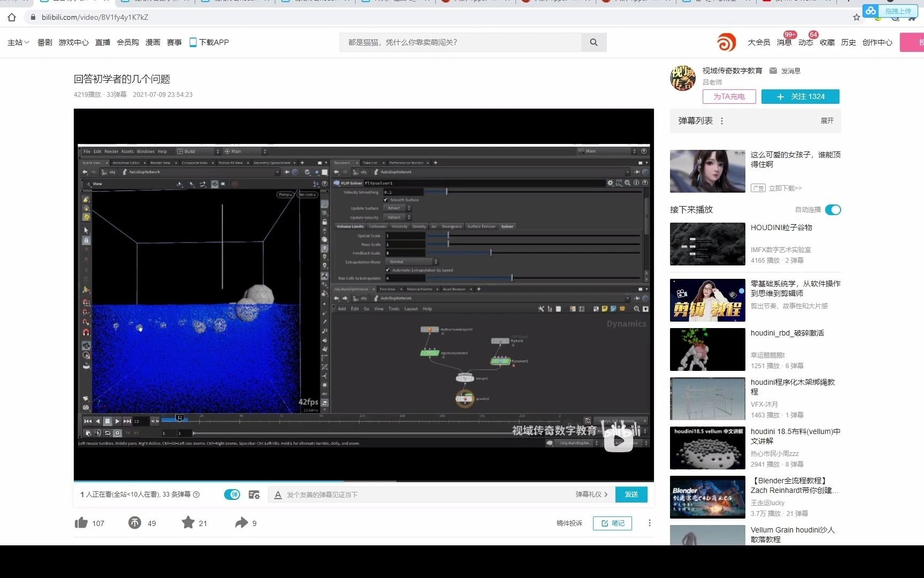Open the 剪辑教程 video thumbnail
924x578 pixels.
[707, 300]
